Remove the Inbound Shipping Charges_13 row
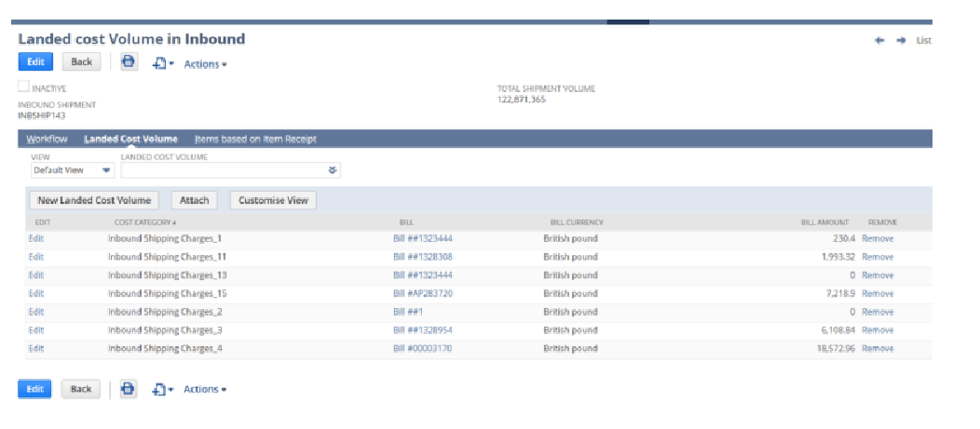The height and width of the screenshot is (429, 980). (x=878, y=275)
